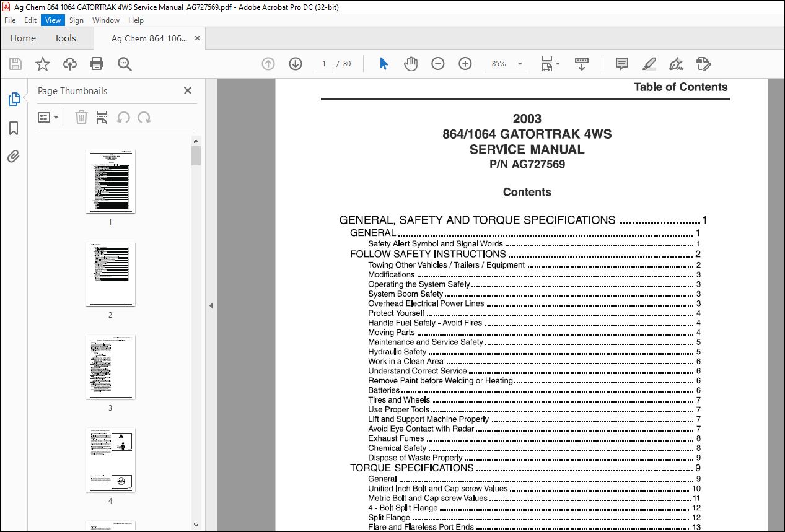Click the Save file icon
The image size is (785, 532).
pos(15,64)
